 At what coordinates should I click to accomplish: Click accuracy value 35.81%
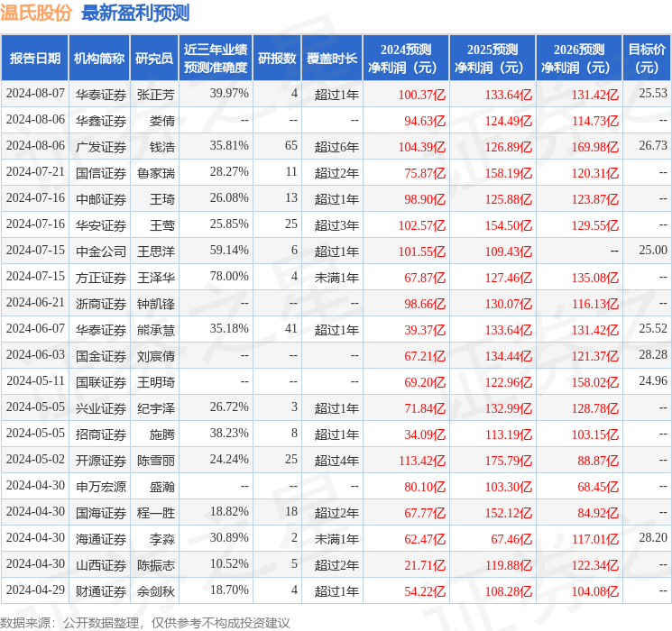point(229,146)
